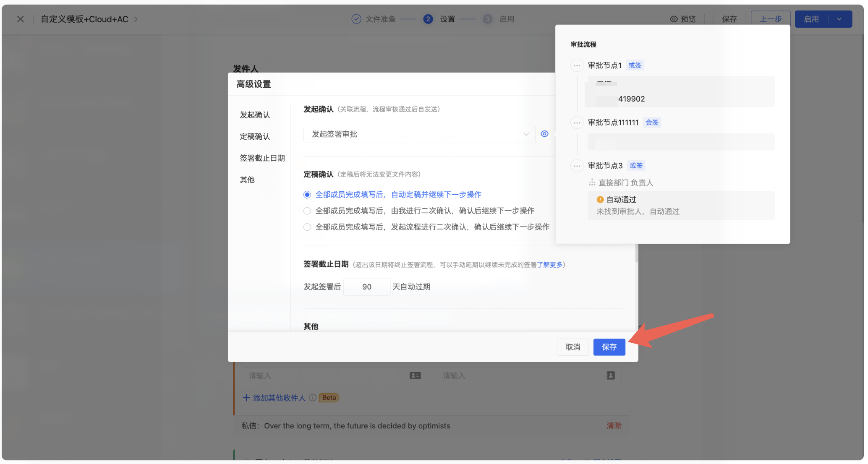Open the 了解更多 link
The height and width of the screenshot is (464, 868).
(x=550, y=265)
